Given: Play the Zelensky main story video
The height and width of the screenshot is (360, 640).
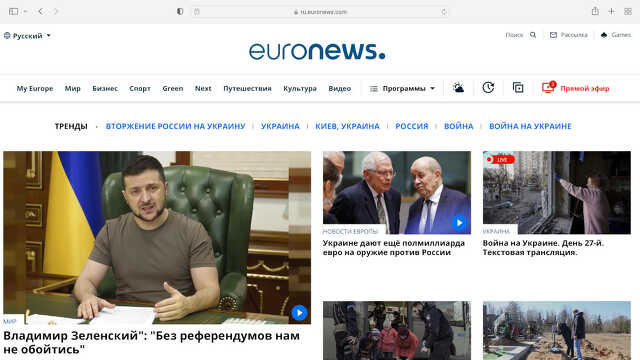Looking at the screenshot, I should coord(299,313).
